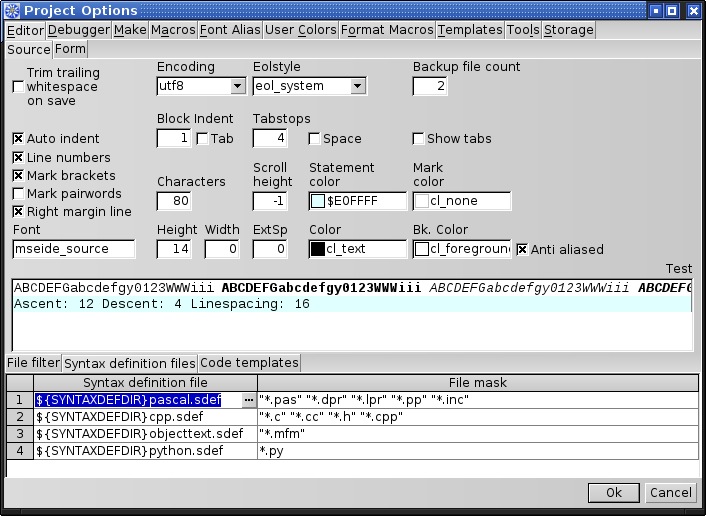Click the Project Options window menu icon

11,11
